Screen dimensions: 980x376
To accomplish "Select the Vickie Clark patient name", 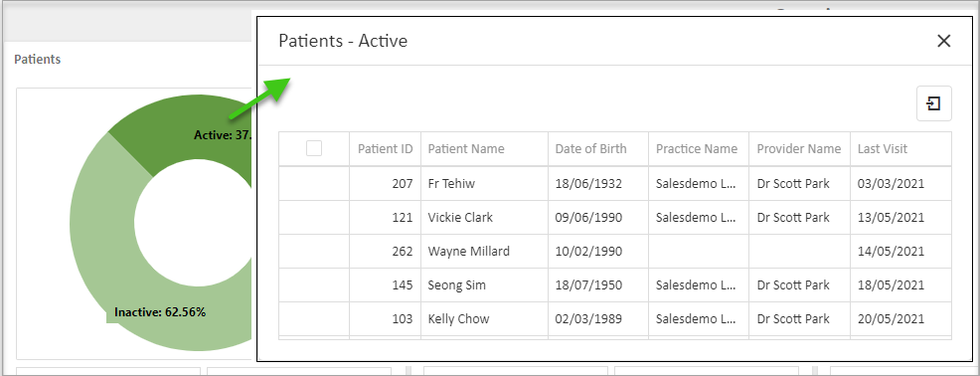I will [x=460, y=218].
